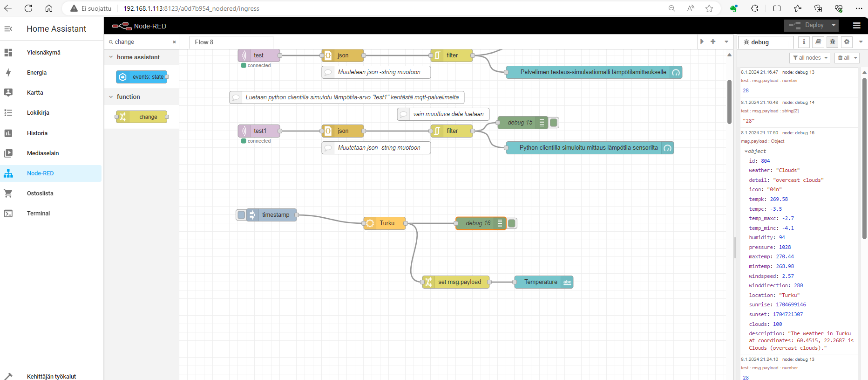Image resolution: width=868 pixels, height=380 pixels.
Task: Open the Deploy options dropdown arrow
Action: click(x=834, y=25)
